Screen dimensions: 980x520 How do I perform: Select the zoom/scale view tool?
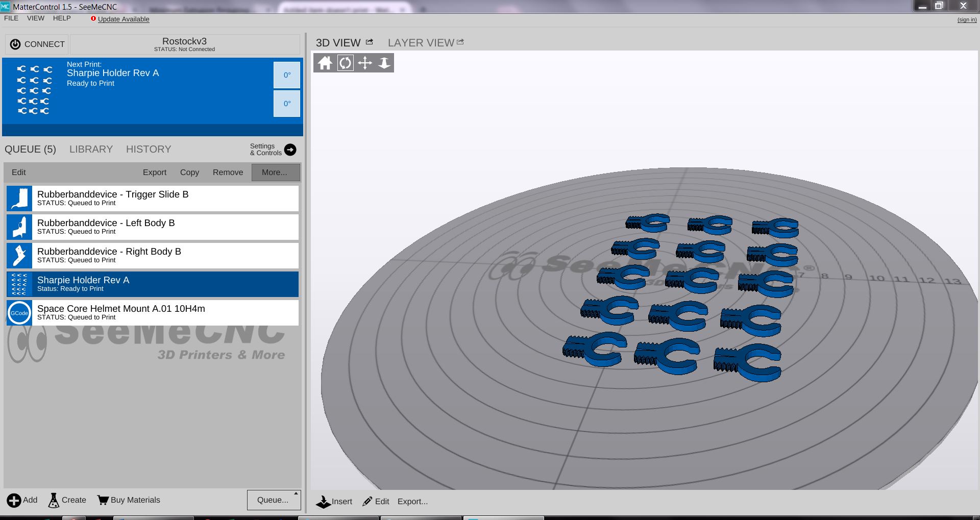pyautogui.click(x=384, y=63)
